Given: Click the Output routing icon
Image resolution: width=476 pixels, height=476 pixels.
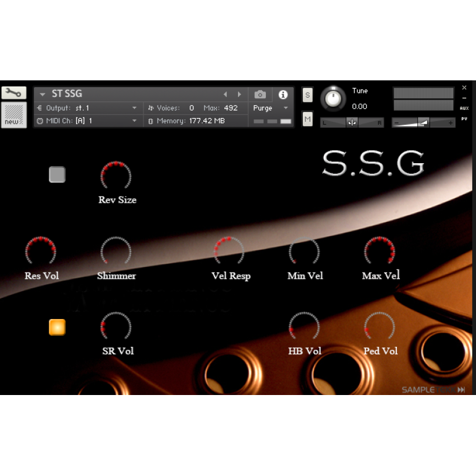Looking at the screenshot, I should pos(40,108).
